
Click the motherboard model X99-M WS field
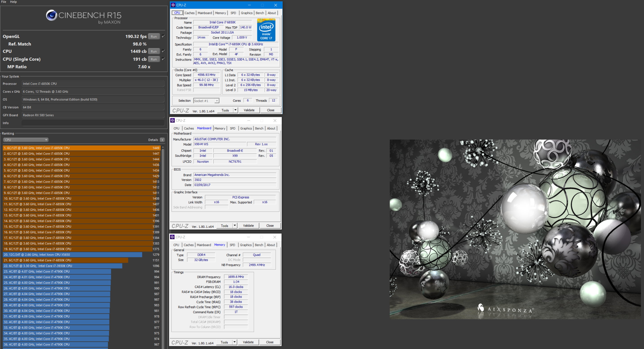pos(220,144)
